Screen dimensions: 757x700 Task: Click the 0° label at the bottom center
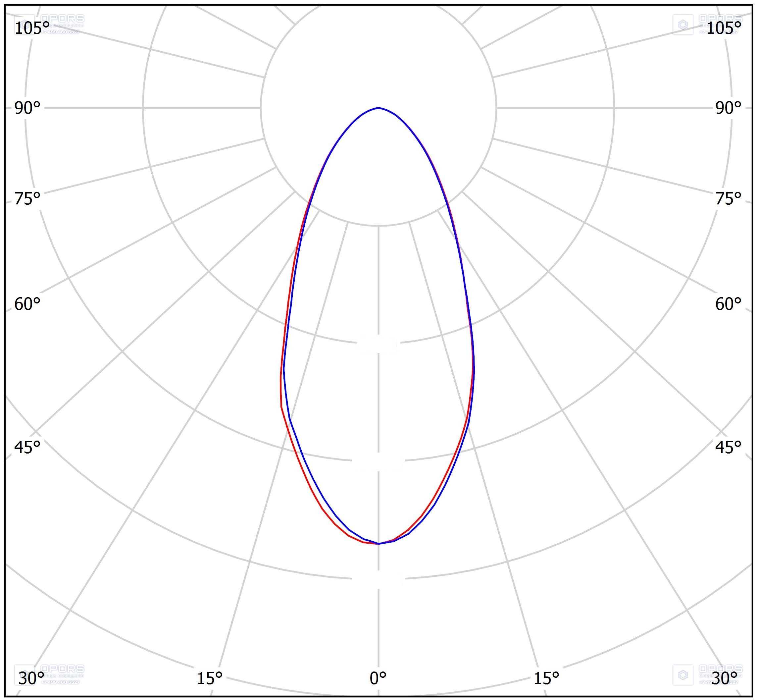(378, 678)
